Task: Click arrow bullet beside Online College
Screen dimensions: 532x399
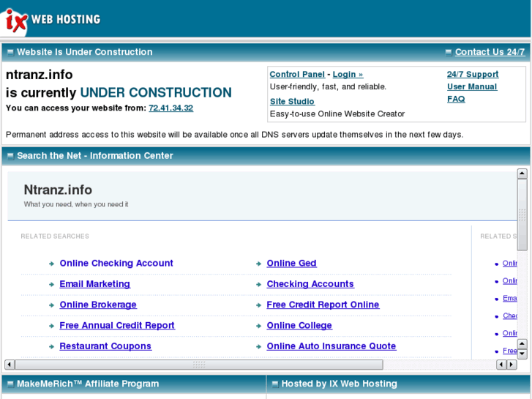Action: pos(258,326)
